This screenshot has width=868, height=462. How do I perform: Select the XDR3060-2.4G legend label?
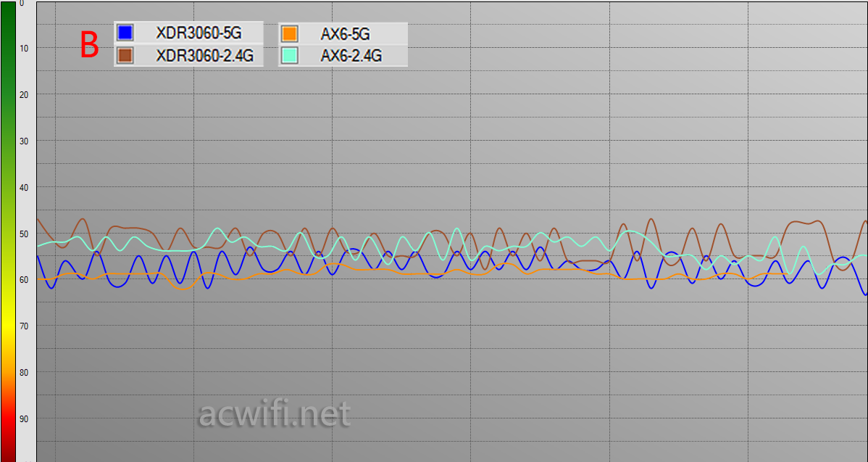[205, 55]
